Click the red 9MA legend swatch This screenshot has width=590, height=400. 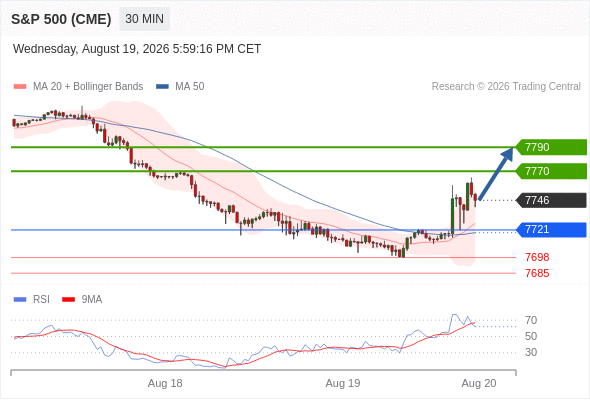coord(68,300)
